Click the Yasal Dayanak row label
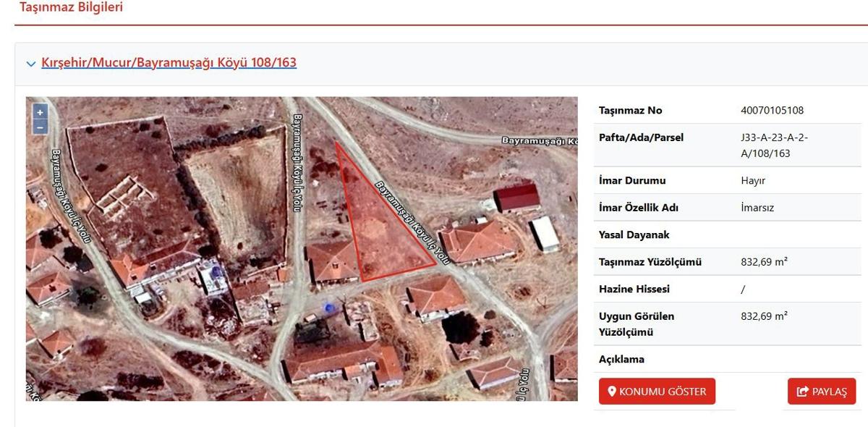The width and height of the screenshot is (868, 427). point(634,234)
